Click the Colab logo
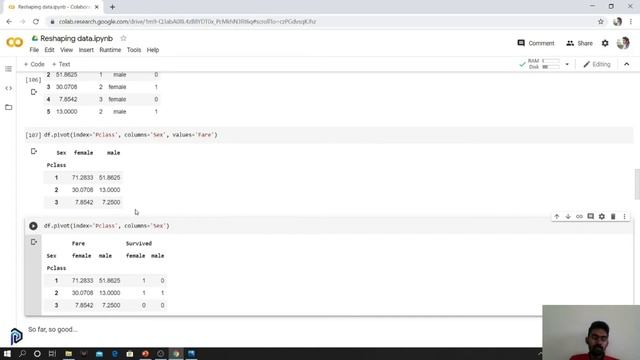Viewport: 640px width, 360px height. (x=14, y=42)
